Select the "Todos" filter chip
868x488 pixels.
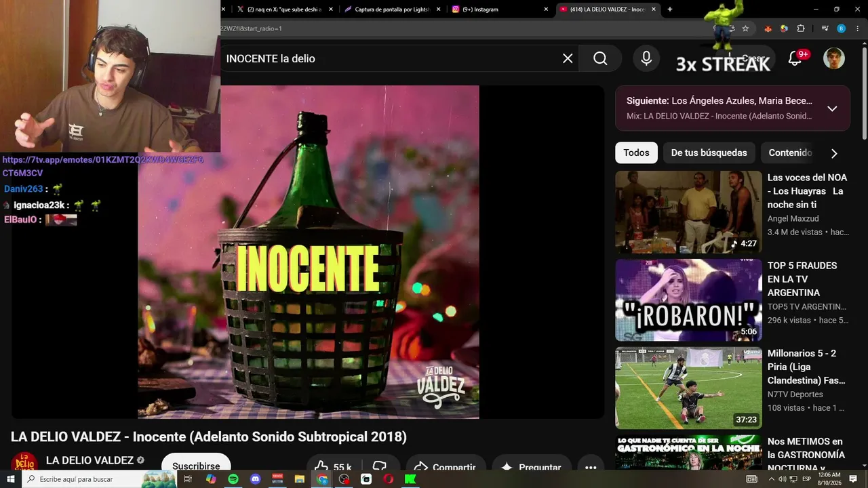636,152
